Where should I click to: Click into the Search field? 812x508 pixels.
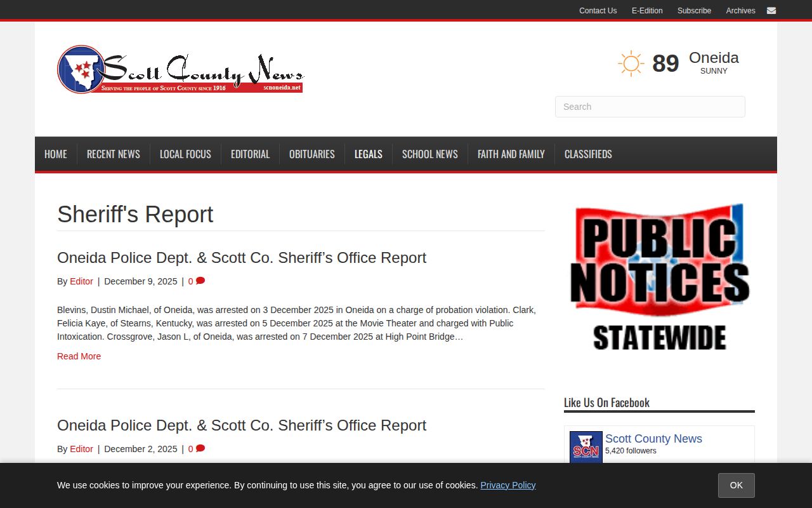(650, 107)
